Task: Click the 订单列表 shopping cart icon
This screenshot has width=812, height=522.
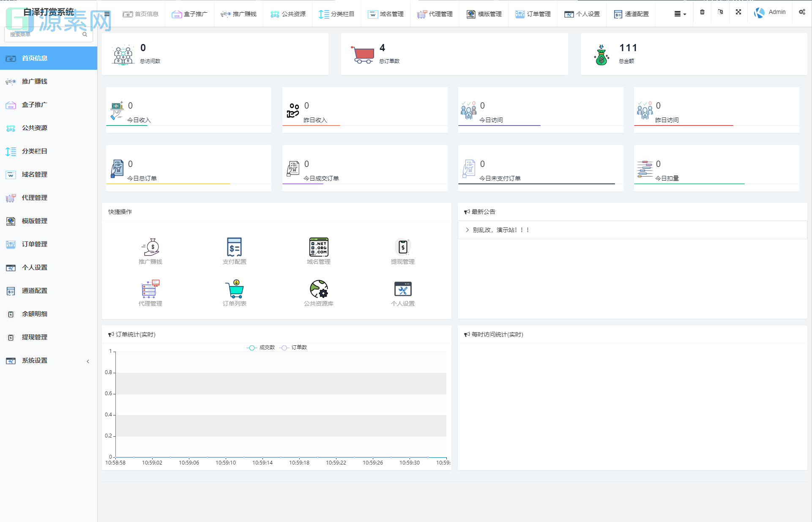Action: pos(234,289)
